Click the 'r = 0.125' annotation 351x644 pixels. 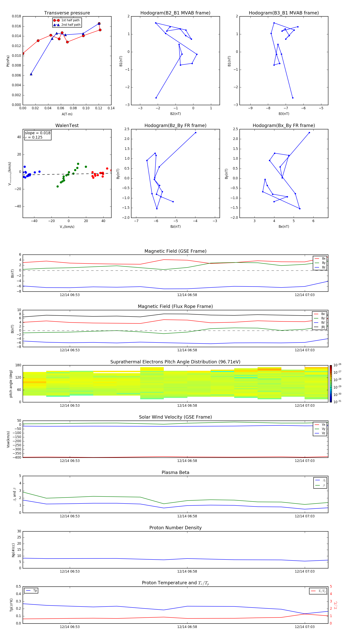tap(34, 137)
